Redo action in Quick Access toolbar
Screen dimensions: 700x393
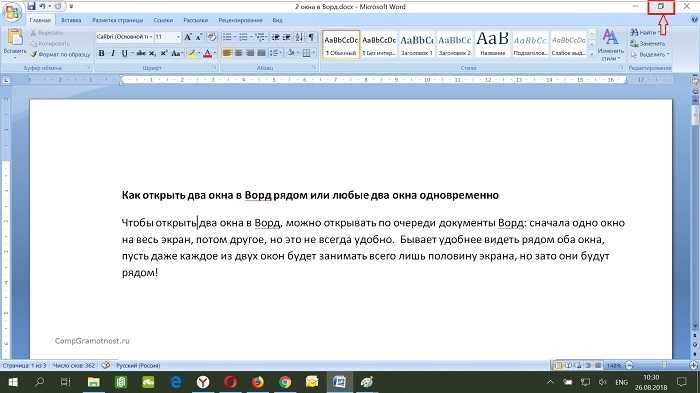58,6
